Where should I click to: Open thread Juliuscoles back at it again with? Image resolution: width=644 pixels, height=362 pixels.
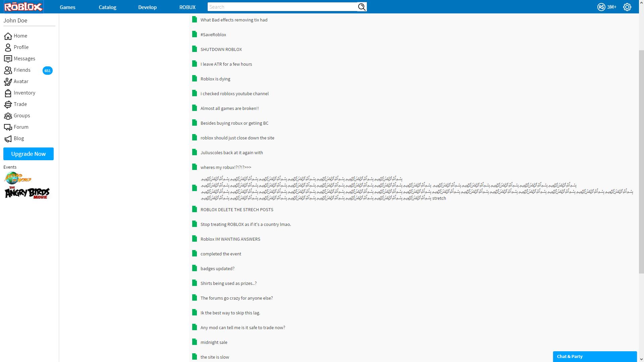tap(232, 153)
